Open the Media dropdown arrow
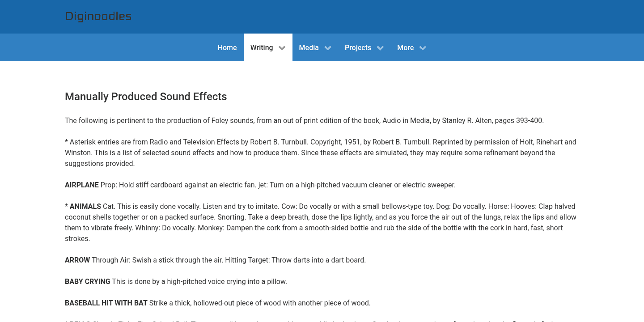Image resolution: width=644 pixels, height=322 pixels. (x=327, y=47)
